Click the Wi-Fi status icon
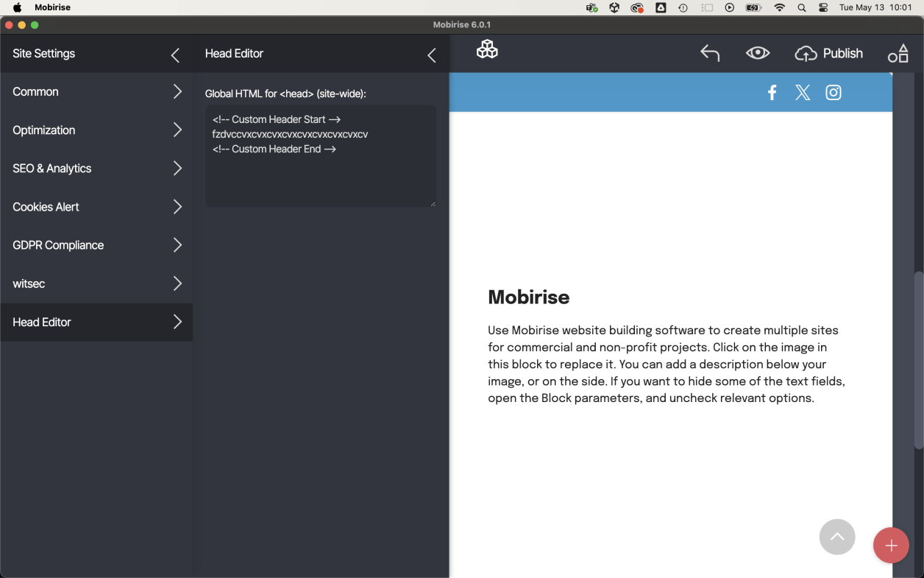This screenshot has height=578, width=924. [x=780, y=7]
